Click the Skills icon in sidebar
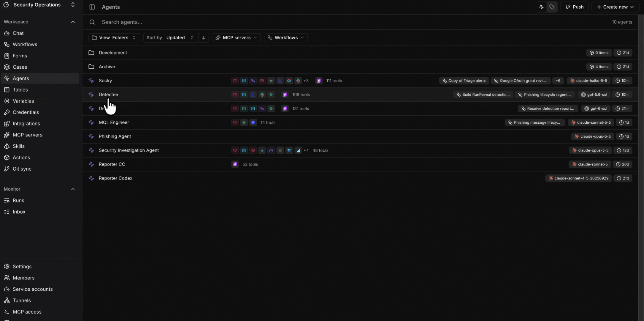The height and width of the screenshot is (321, 644). pos(7,146)
